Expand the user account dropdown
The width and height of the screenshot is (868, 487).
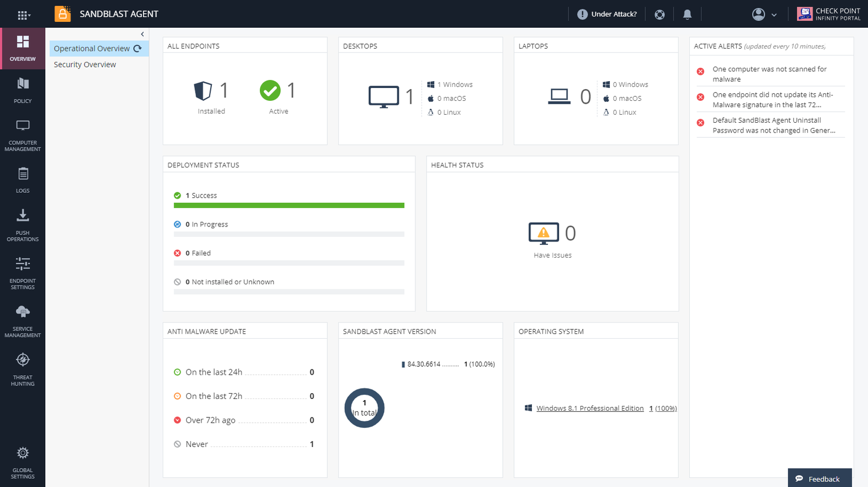[x=764, y=14]
